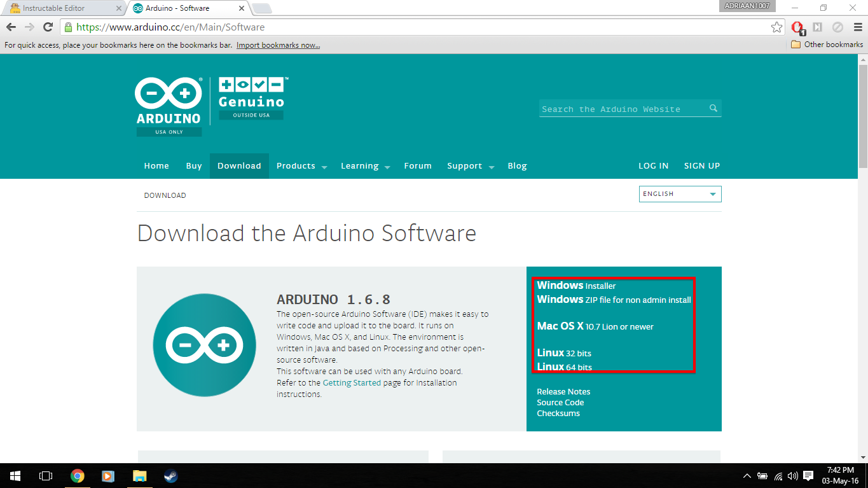Open the Action Center notifications icon

tap(808, 475)
